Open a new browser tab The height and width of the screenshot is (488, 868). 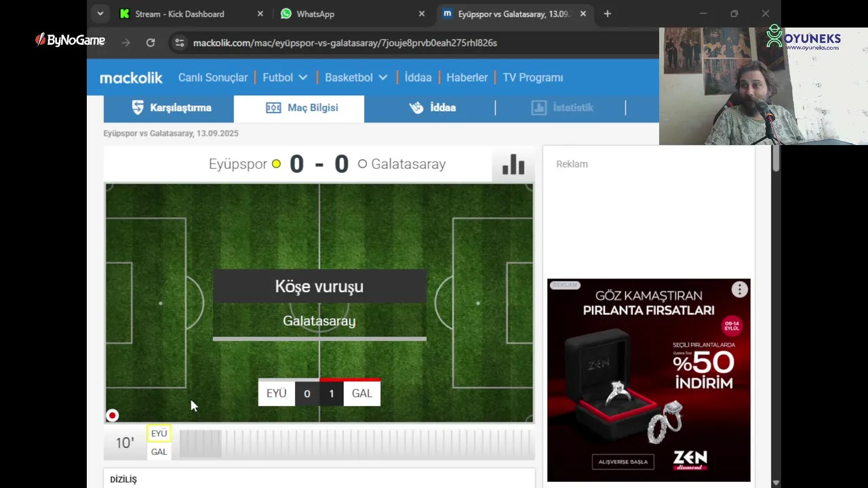point(608,14)
